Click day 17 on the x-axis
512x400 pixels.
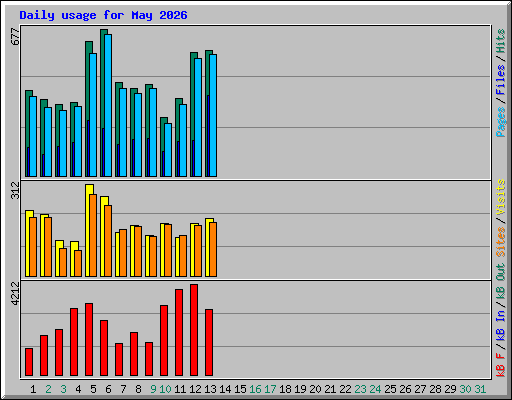[270, 389]
